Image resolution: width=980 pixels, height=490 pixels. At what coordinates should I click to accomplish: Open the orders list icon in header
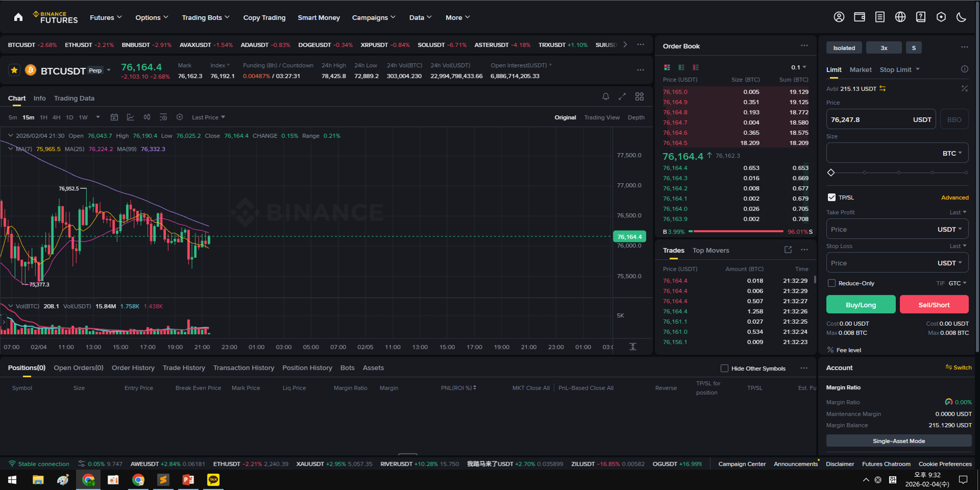coord(880,17)
